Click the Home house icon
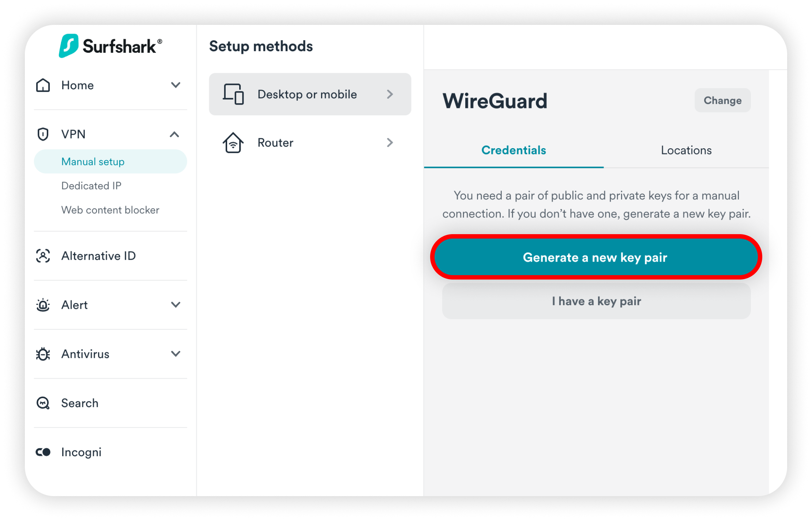The height and width of the screenshot is (521, 812). pos(43,85)
